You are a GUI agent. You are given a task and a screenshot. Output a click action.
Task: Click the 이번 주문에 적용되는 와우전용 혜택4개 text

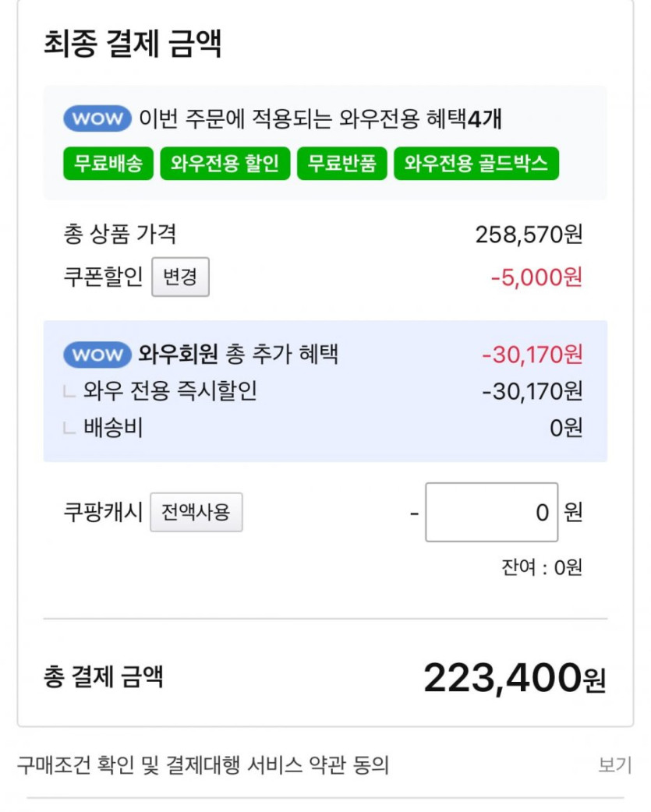pyautogui.click(x=320, y=119)
